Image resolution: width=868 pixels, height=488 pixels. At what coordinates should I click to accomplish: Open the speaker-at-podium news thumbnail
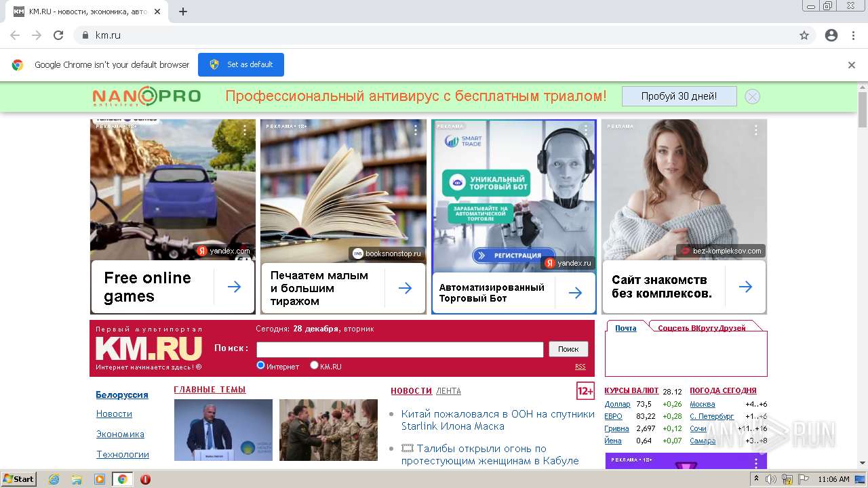223,430
